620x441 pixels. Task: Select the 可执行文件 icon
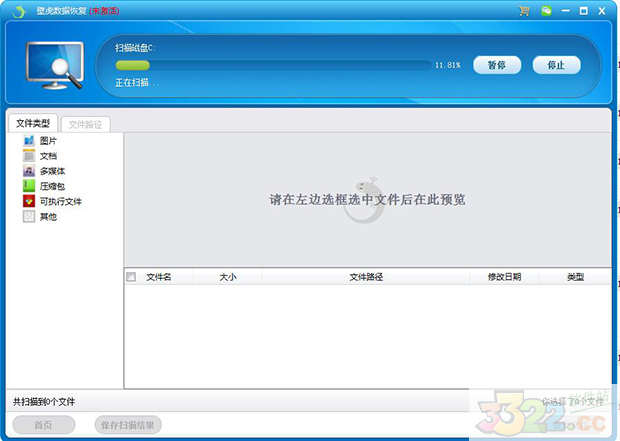click(x=29, y=201)
